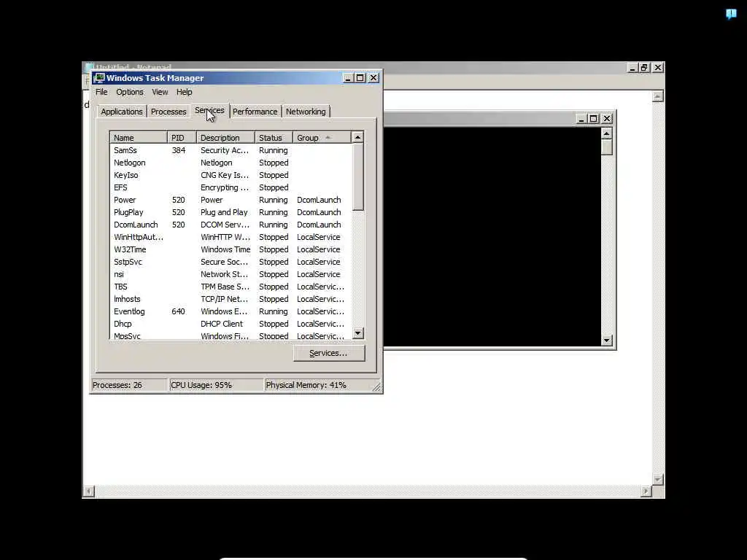Viewport: 747px width, 560px height.
Task: Click the services list scrollbar thumb
Action: 357,176
